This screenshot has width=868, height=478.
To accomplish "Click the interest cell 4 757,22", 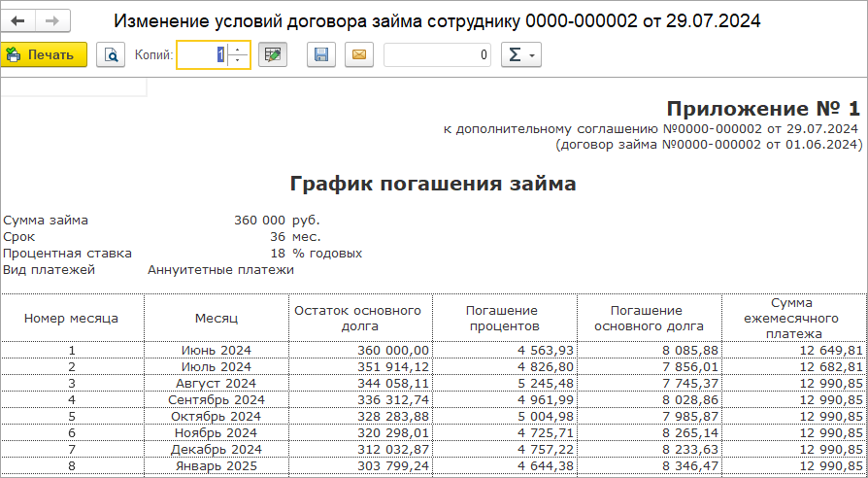I will pos(505,449).
